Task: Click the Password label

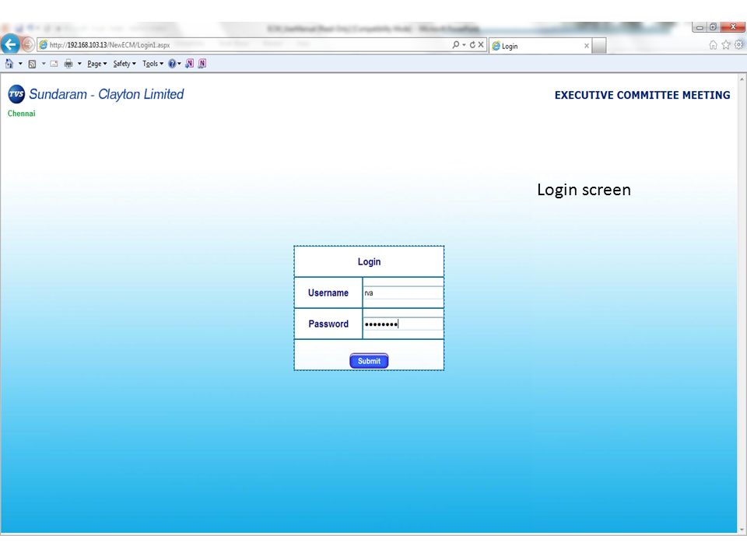Action: tap(328, 324)
